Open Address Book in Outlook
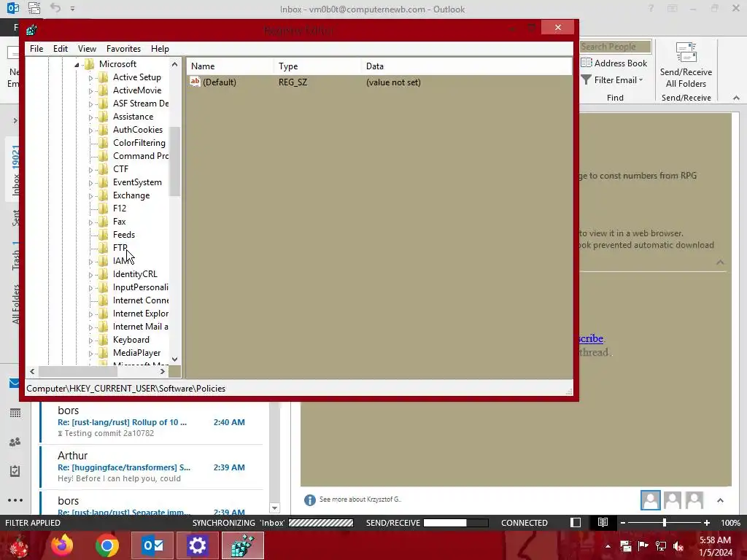The image size is (747, 560). (614, 63)
